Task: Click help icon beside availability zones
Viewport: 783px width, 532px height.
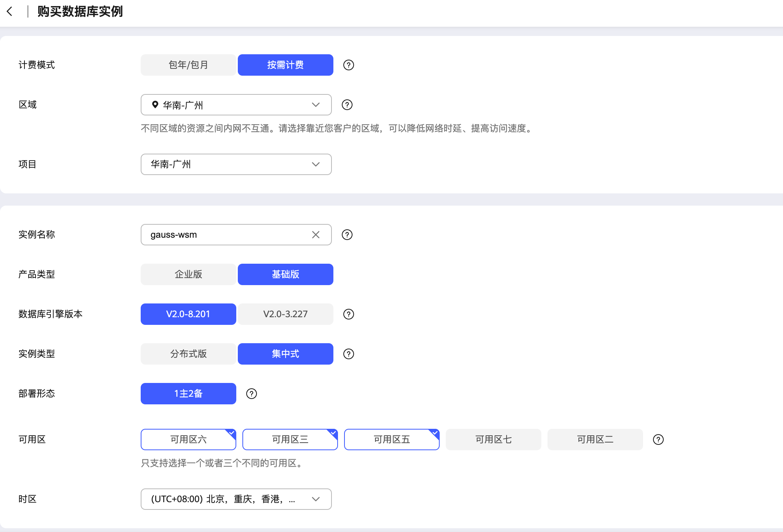Action: [658, 440]
